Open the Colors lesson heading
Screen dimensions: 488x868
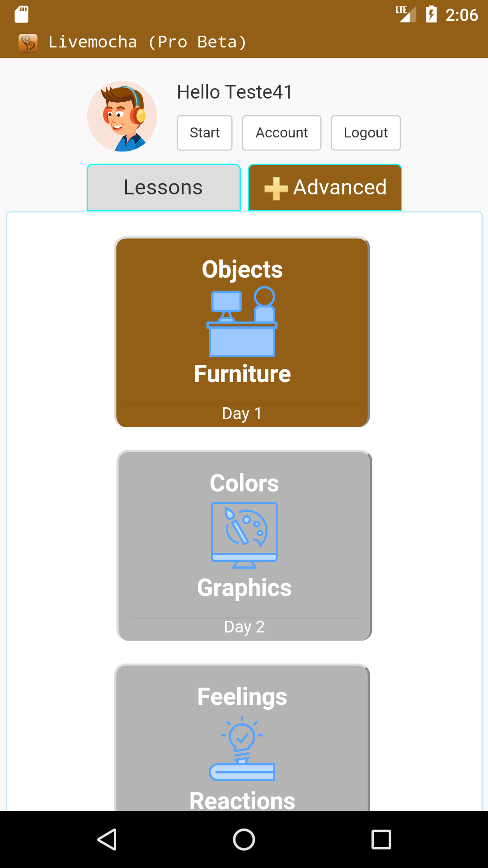(244, 483)
